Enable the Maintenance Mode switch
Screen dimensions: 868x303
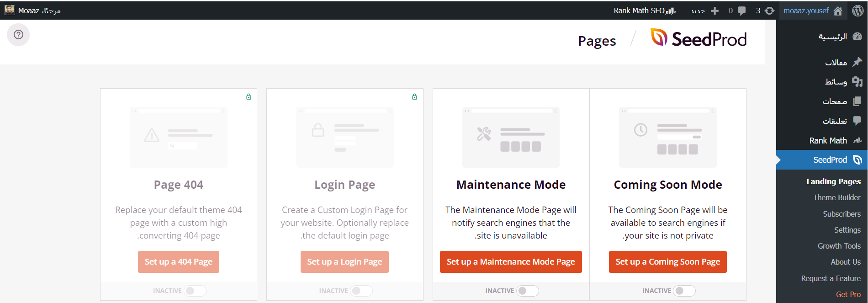click(x=528, y=291)
